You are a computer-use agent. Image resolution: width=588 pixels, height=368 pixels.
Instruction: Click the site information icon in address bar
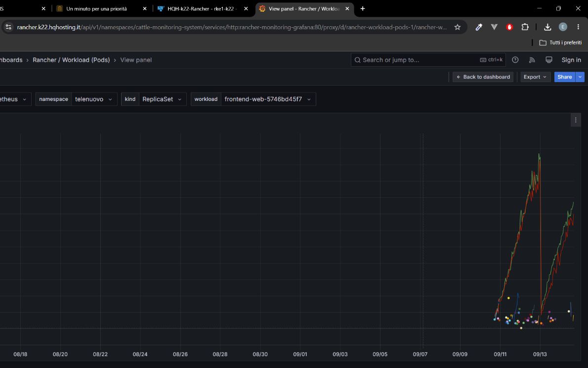click(8, 27)
